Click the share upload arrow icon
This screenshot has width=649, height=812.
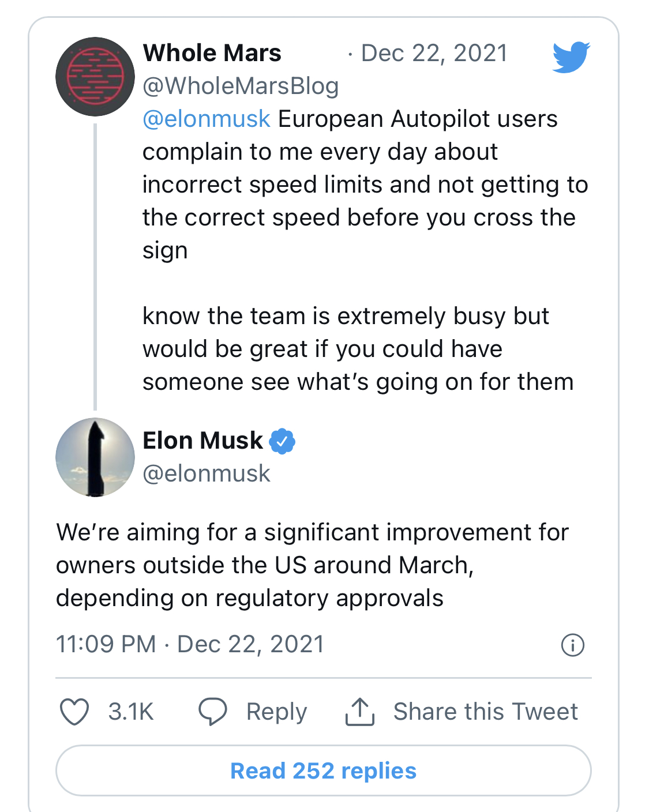click(360, 712)
